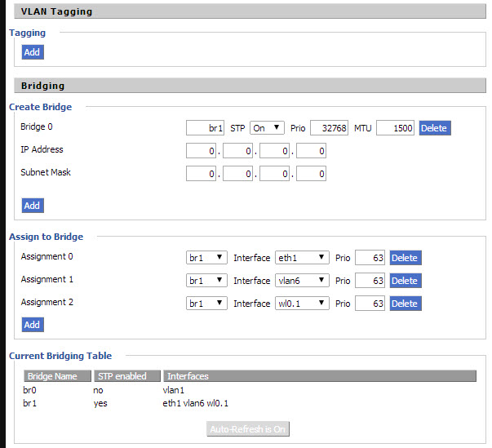Click the MTU field showing 1500
Screen dimensions: 492x448
[x=395, y=128]
